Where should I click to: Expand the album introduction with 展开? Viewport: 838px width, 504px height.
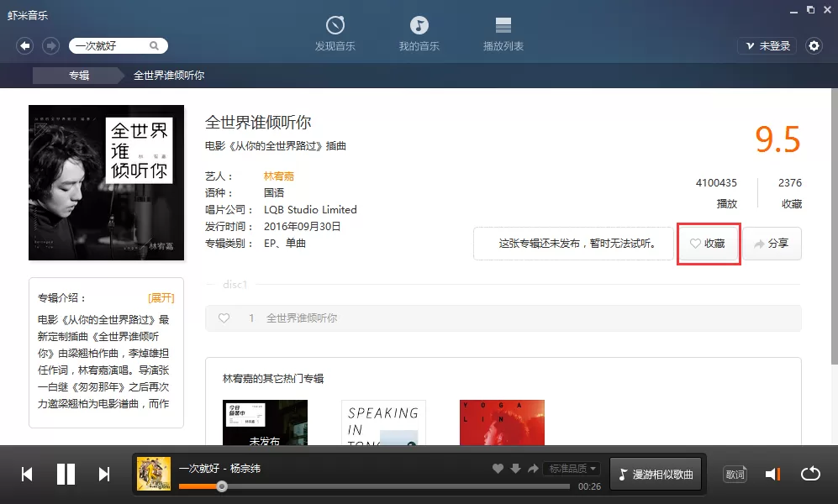pos(161,298)
